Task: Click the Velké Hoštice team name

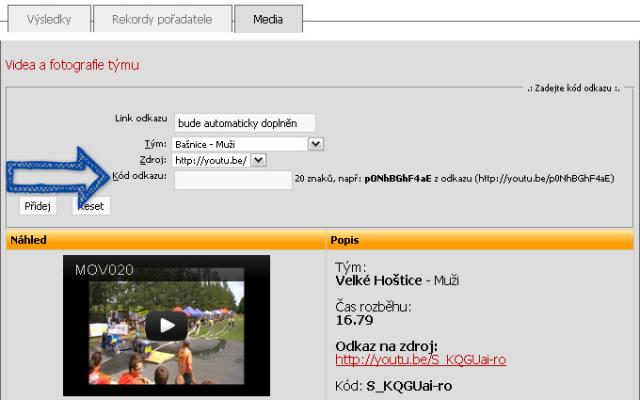Action: (383, 281)
